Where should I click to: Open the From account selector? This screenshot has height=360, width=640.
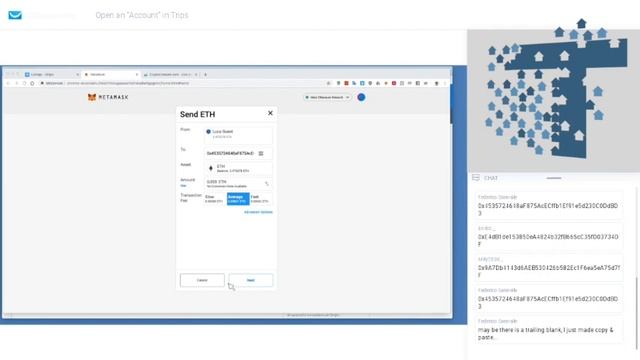pyautogui.click(x=238, y=135)
